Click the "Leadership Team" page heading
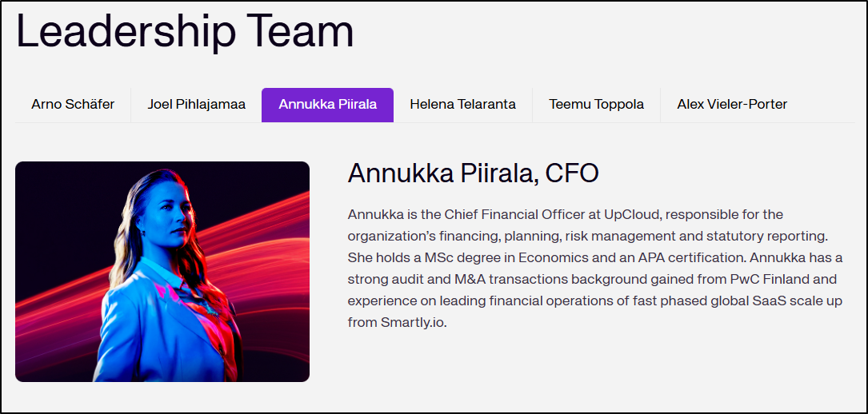868x414 pixels. point(185,32)
